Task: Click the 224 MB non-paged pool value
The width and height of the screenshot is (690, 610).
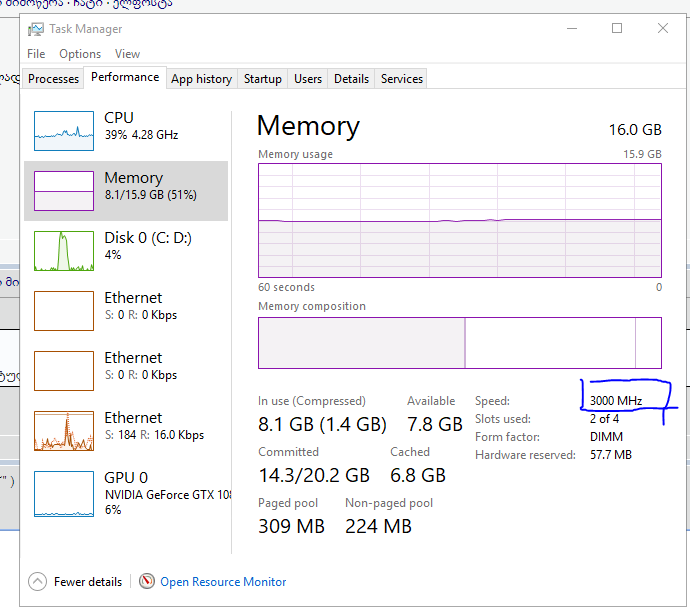Action: pyautogui.click(x=378, y=526)
